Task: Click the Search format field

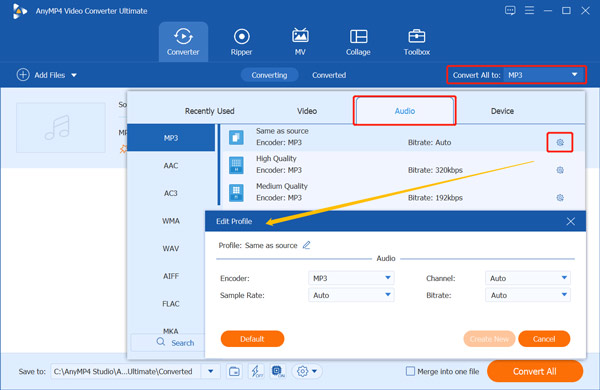Action: coord(168,343)
